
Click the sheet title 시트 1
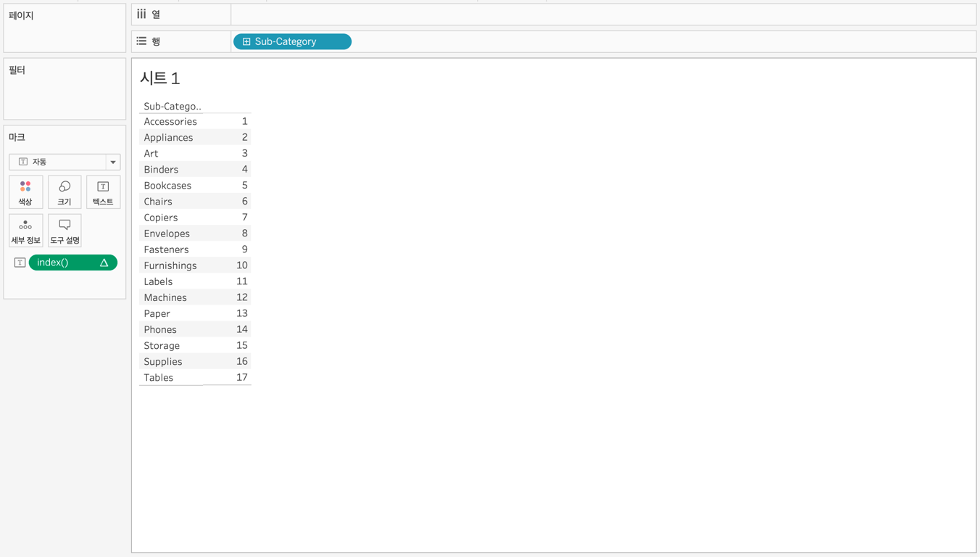(159, 78)
